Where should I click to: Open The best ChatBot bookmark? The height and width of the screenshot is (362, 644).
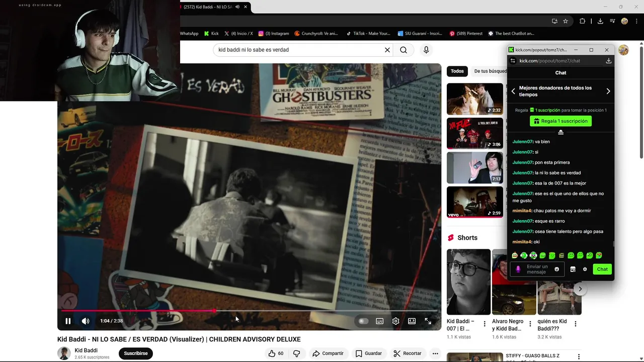511,34
